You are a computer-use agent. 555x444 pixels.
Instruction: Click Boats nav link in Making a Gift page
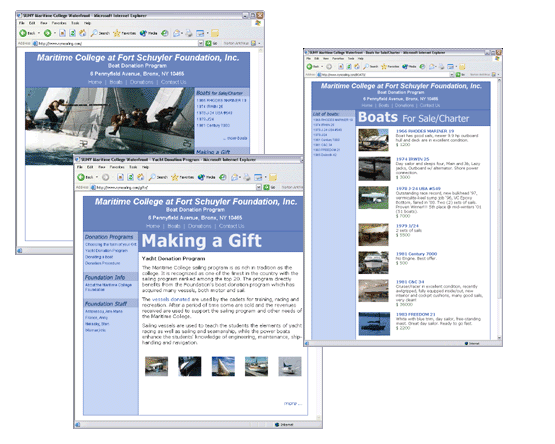[x=174, y=226]
